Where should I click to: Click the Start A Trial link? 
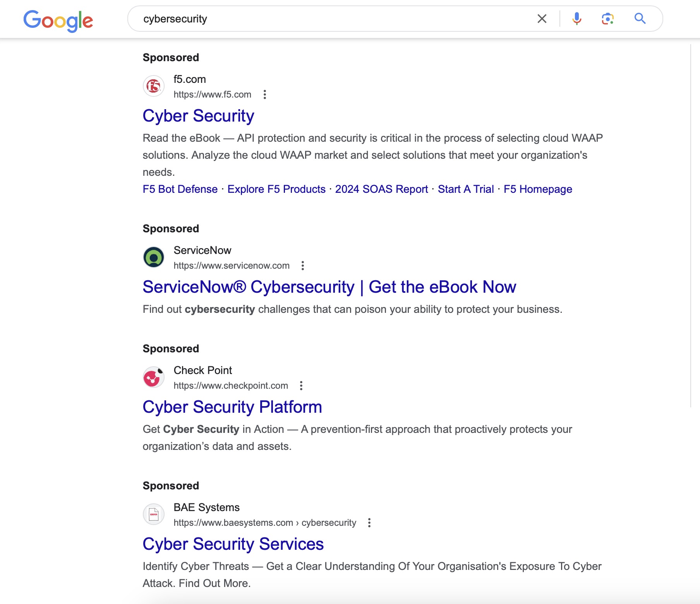(465, 189)
